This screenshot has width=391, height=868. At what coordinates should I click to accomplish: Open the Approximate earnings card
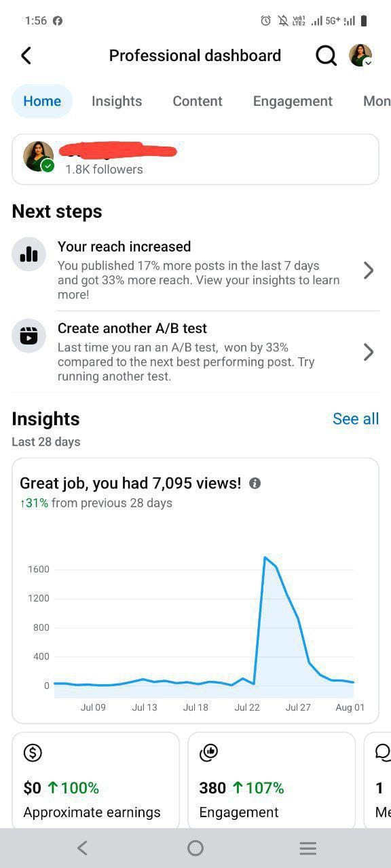tap(96, 780)
